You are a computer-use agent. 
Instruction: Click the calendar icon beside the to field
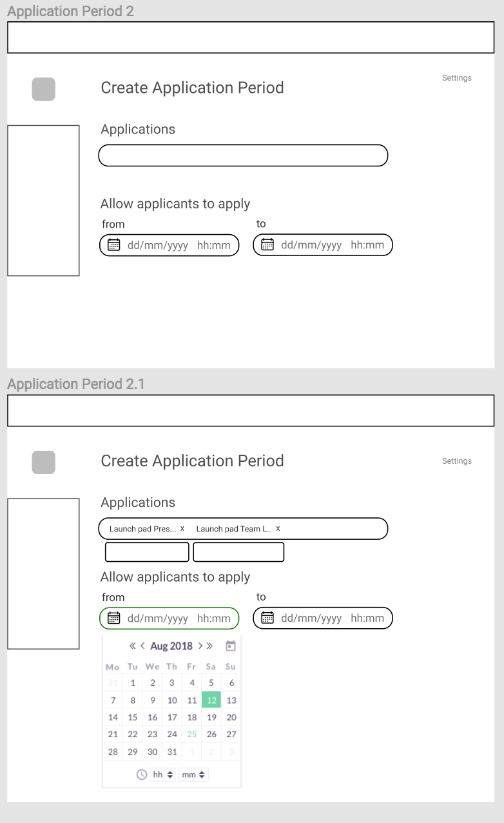(x=267, y=618)
